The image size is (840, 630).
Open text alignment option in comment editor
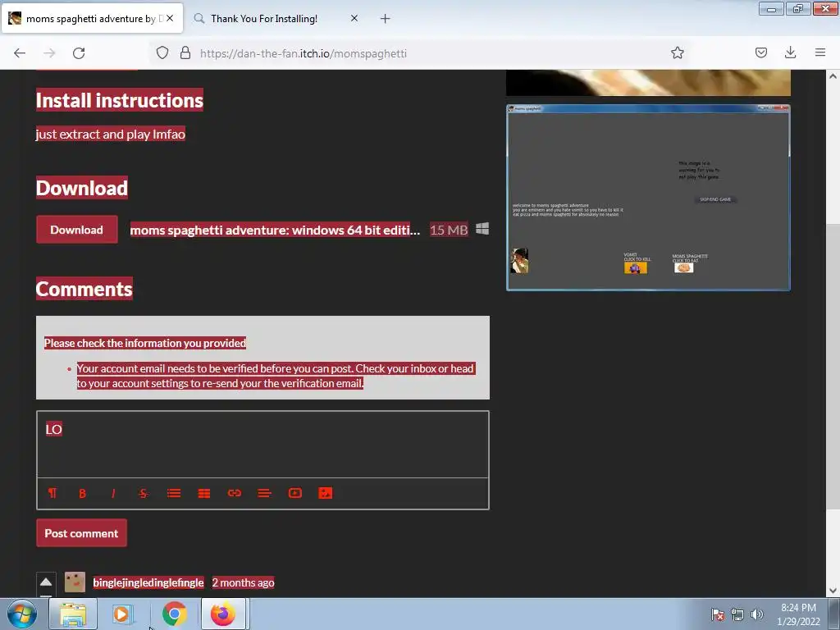pos(265,493)
